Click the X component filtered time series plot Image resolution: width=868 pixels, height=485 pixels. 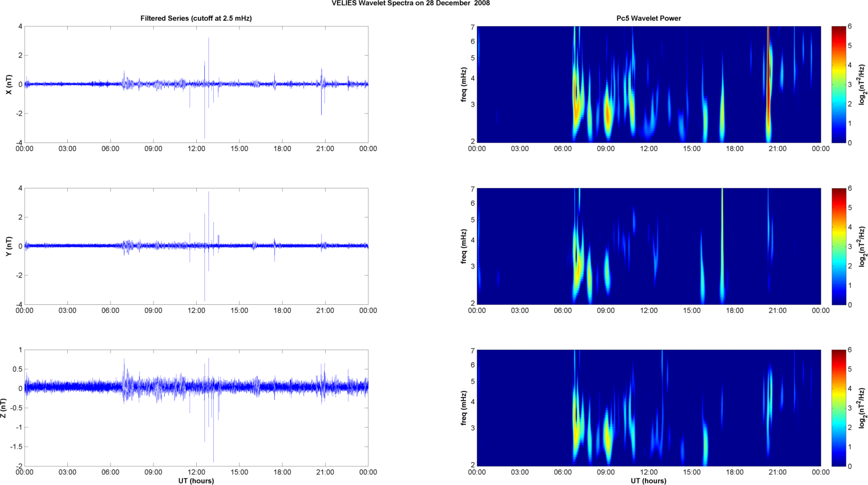[196, 84]
